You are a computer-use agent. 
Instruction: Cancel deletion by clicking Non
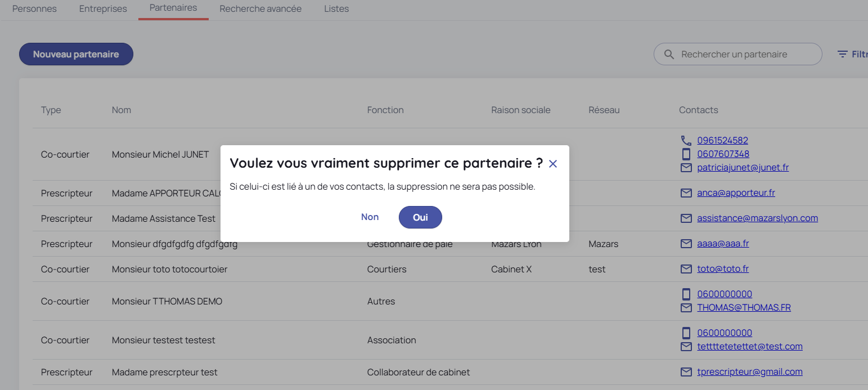370,217
